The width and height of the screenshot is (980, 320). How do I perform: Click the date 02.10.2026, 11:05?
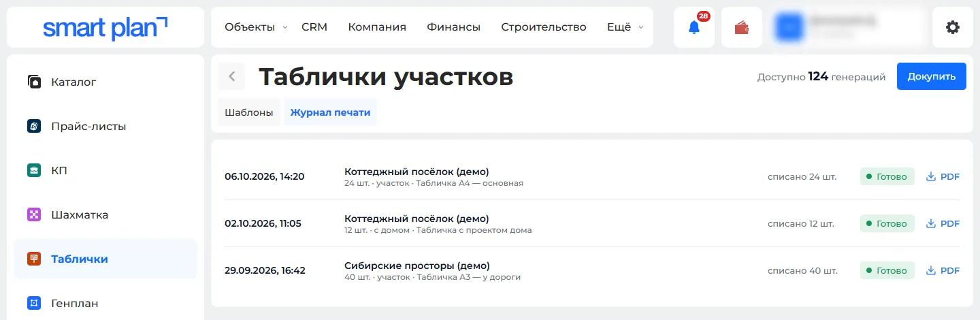click(x=263, y=223)
